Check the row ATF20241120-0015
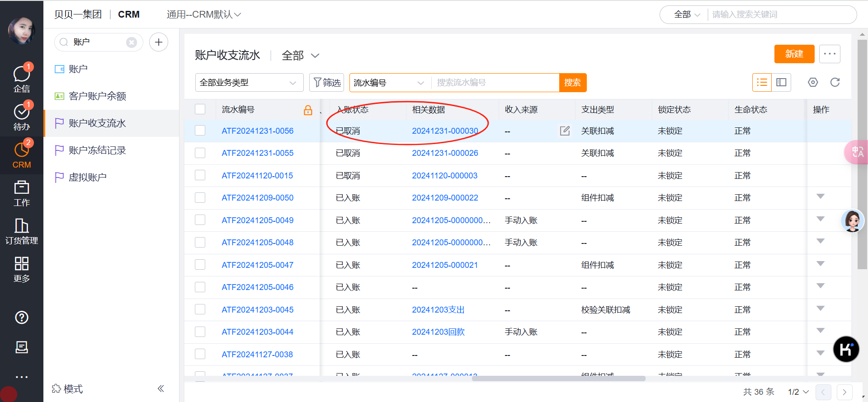The image size is (868, 402). [200, 175]
